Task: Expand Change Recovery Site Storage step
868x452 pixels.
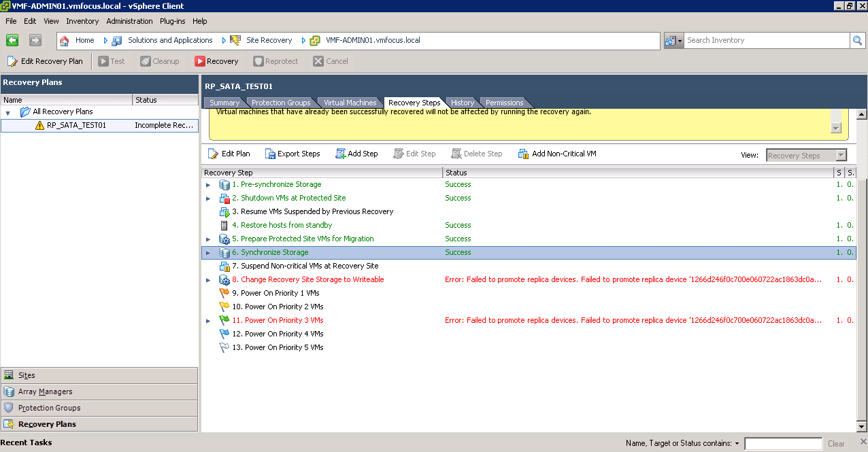Action: (208, 280)
